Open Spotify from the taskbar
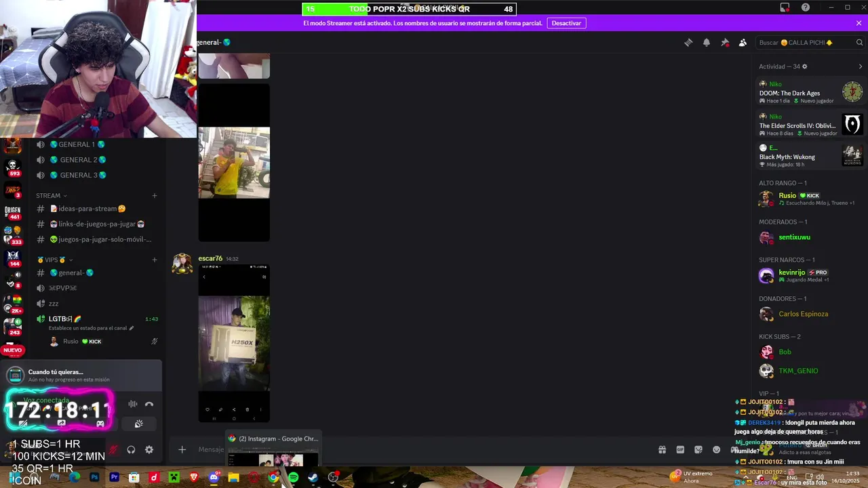Screen dimensions: 868x488 pyautogui.click(x=293, y=477)
